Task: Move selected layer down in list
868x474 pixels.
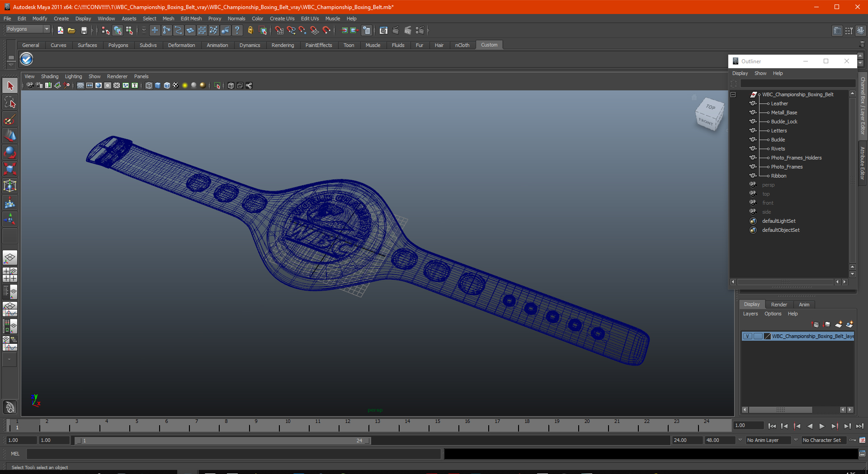Action: pyautogui.click(x=827, y=324)
